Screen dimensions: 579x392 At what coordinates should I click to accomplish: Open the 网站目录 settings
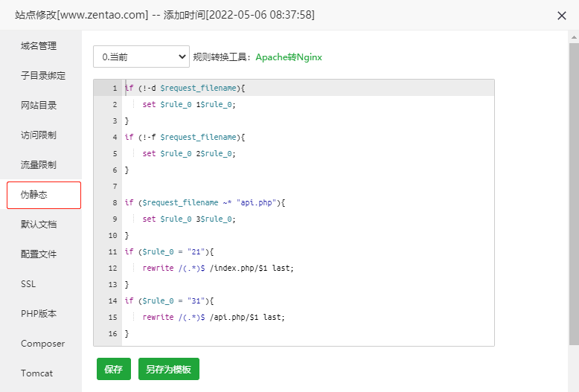tap(39, 106)
